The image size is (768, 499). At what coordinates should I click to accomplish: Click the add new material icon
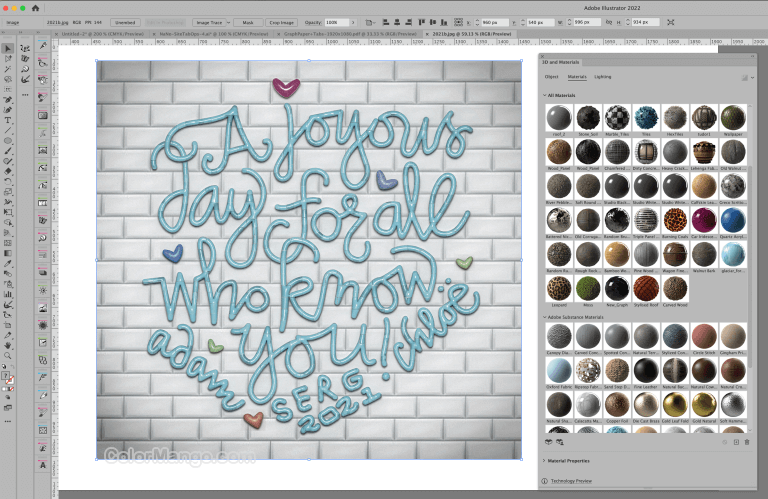(736, 441)
